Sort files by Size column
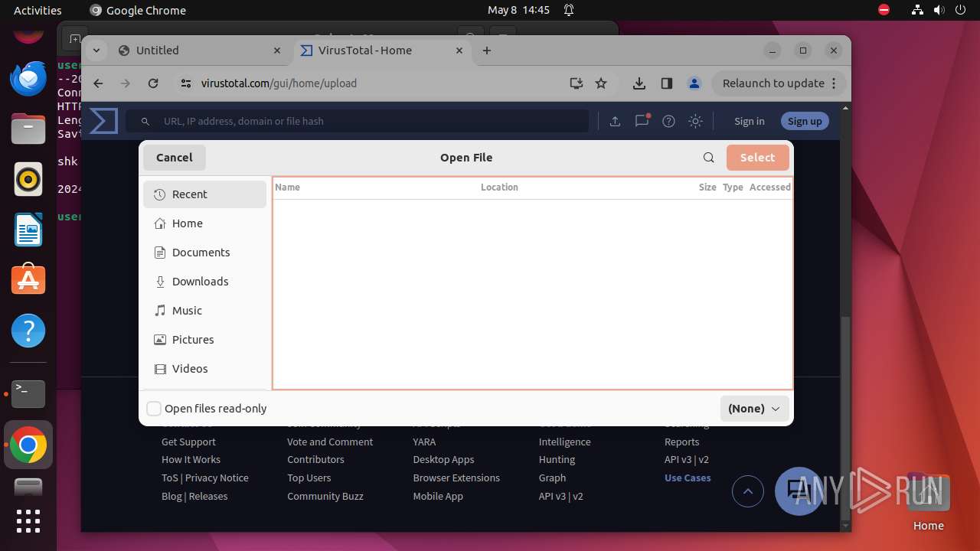 [707, 187]
